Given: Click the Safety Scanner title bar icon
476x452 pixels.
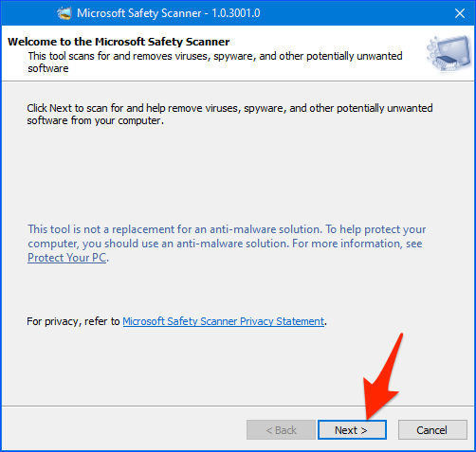Looking at the screenshot, I should 64,13.
